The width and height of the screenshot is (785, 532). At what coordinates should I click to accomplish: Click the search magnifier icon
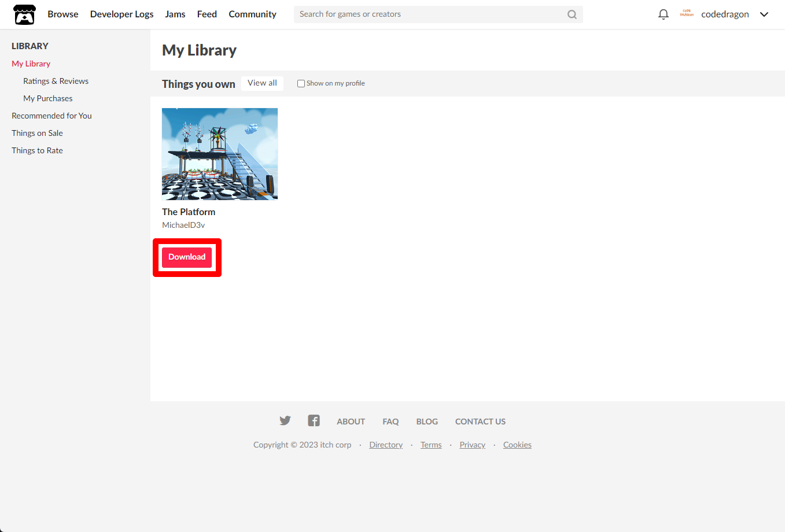click(572, 14)
